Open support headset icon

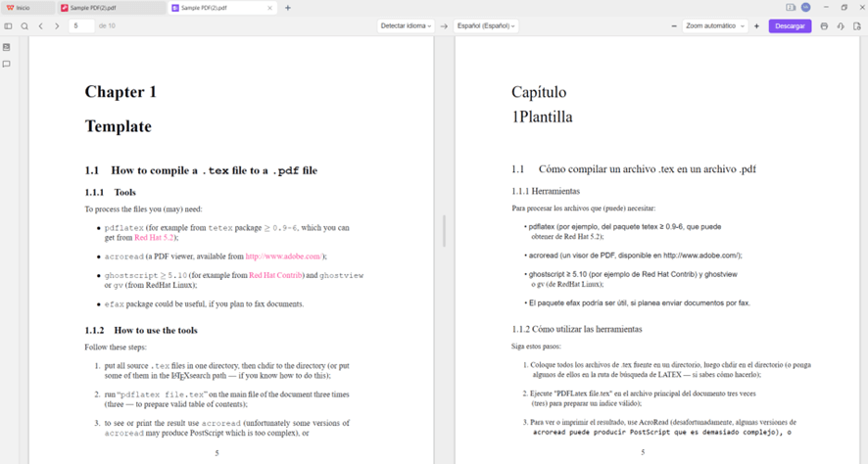pyautogui.click(x=841, y=26)
